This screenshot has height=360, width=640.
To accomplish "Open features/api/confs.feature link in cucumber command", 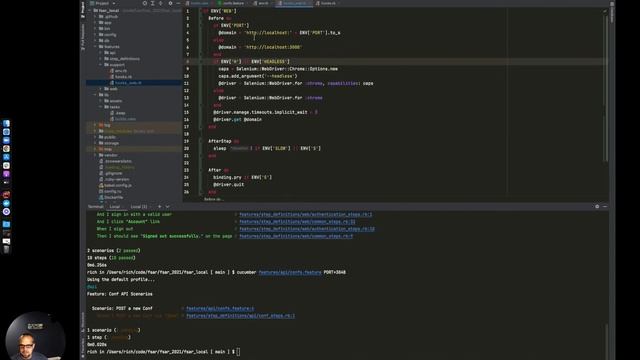I will [290, 272].
